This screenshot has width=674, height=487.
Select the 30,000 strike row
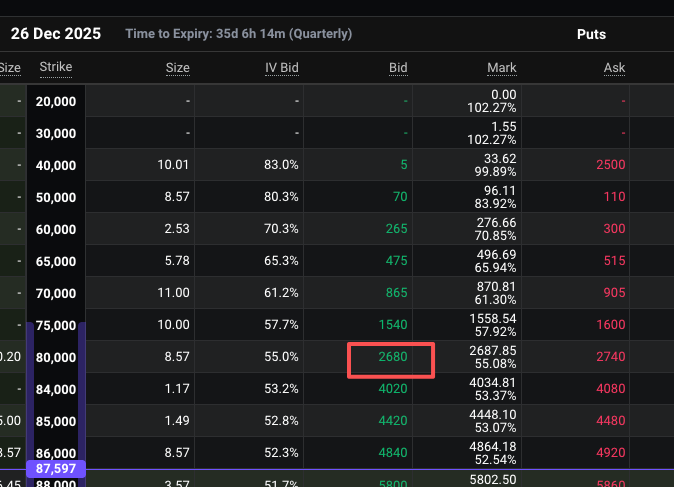click(x=56, y=133)
